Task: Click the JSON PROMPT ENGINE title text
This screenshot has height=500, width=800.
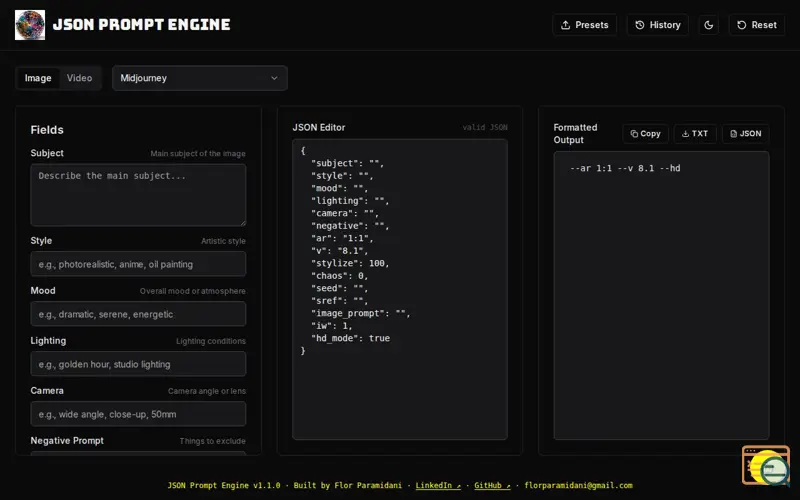Action: click(141, 24)
